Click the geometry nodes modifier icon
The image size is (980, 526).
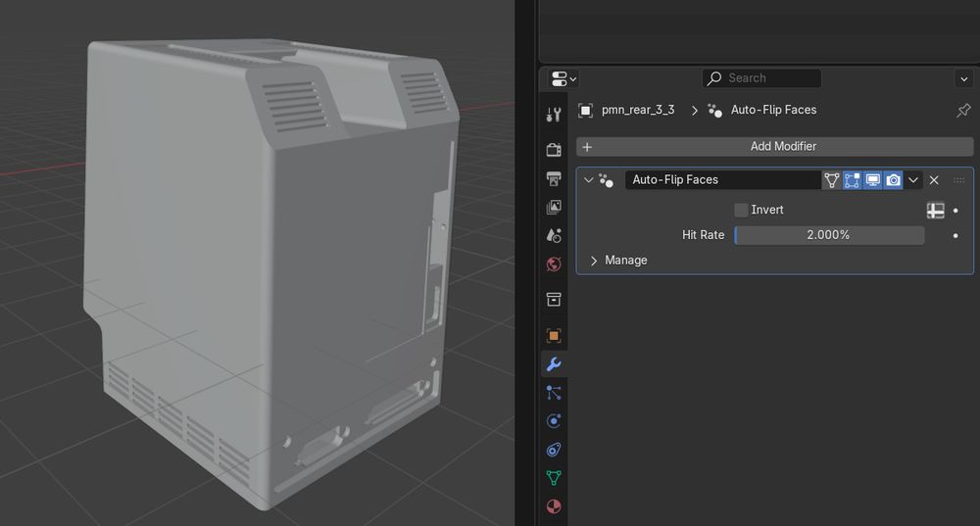click(x=607, y=180)
